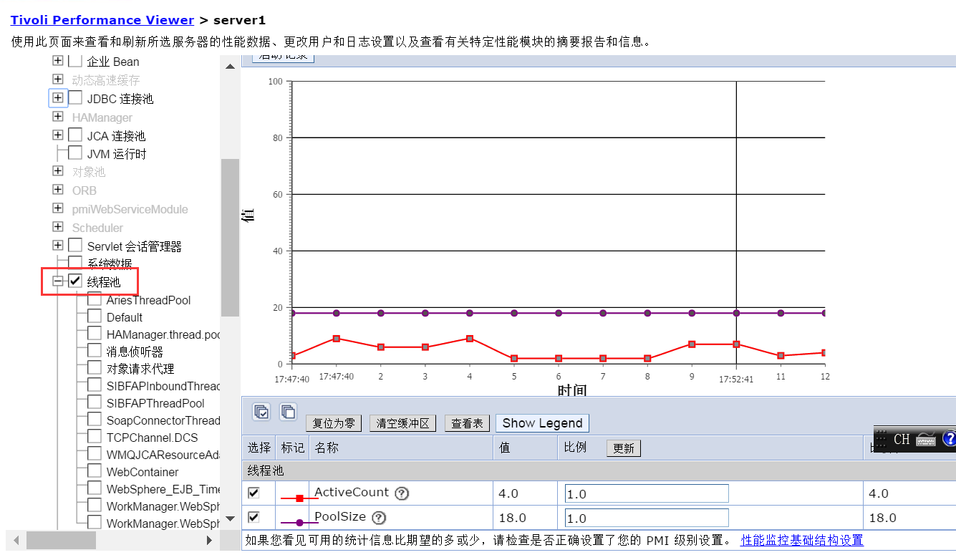Check the SoapConnectorThread checkbox
Screen dimensions: 956x560
tap(95, 420)
